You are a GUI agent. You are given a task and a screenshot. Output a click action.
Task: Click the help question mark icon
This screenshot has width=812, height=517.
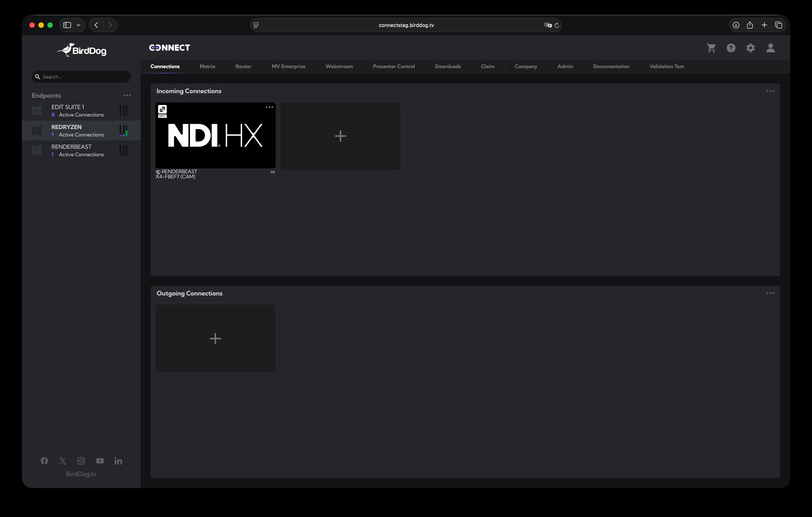pos(731,48)
